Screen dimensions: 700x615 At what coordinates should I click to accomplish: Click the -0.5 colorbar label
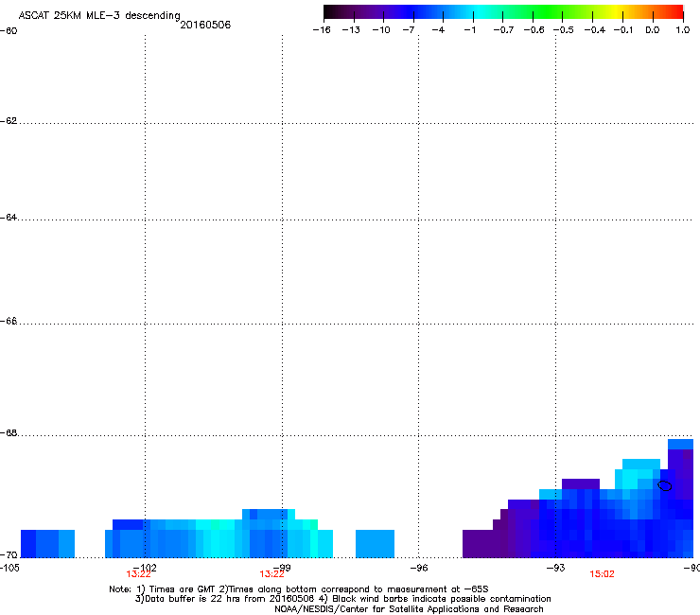click(x=564, y=30)
